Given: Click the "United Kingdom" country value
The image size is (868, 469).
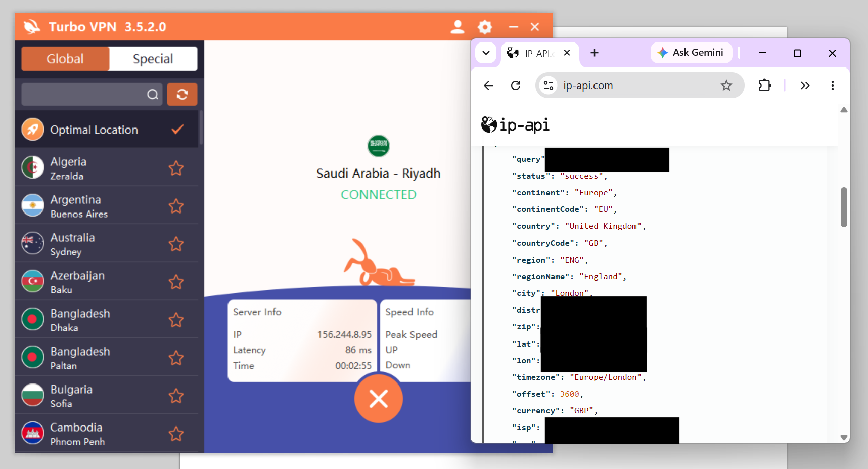Looking at the screenshot, I should coord(604,226).
